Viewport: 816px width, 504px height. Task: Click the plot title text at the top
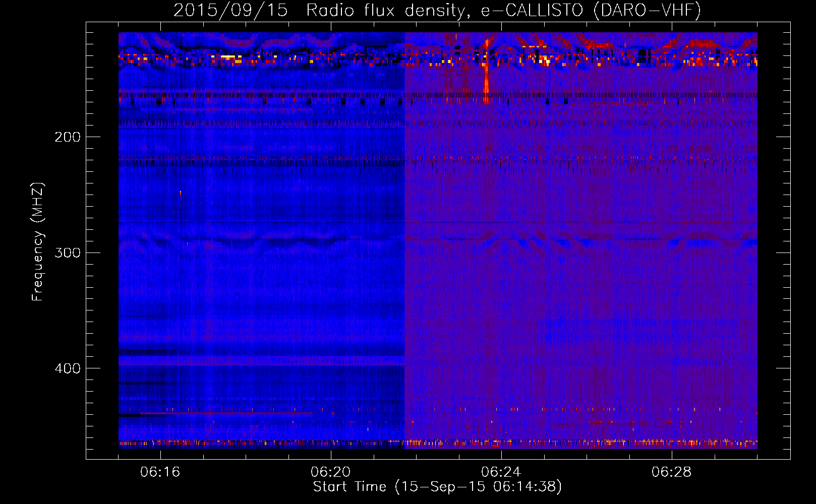pos(437,10)
